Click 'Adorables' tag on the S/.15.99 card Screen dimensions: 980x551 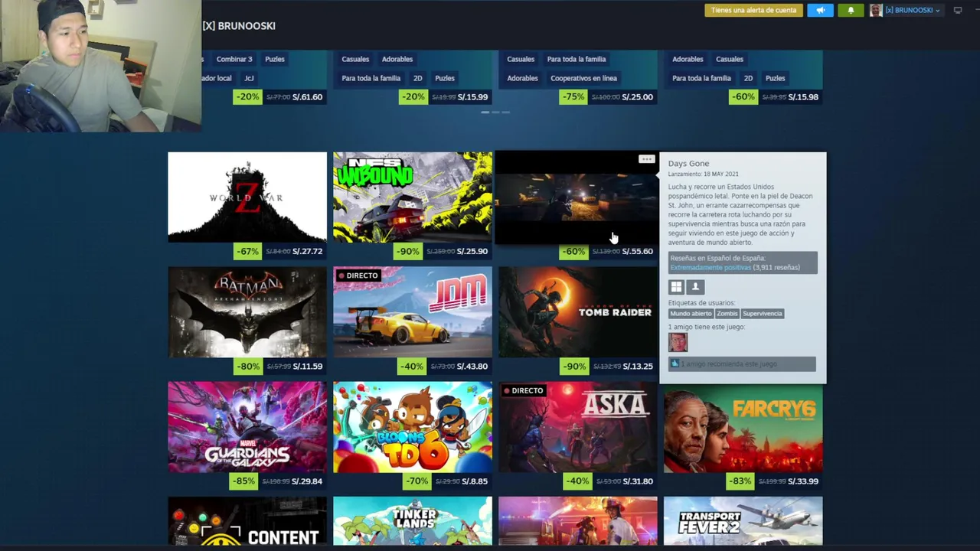click(x=397, y=59)
